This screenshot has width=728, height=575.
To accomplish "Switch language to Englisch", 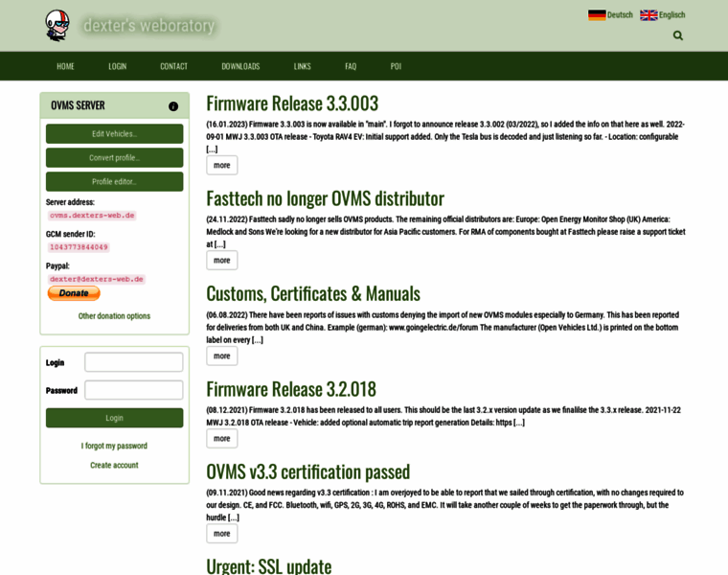I will tap(671, 15).
